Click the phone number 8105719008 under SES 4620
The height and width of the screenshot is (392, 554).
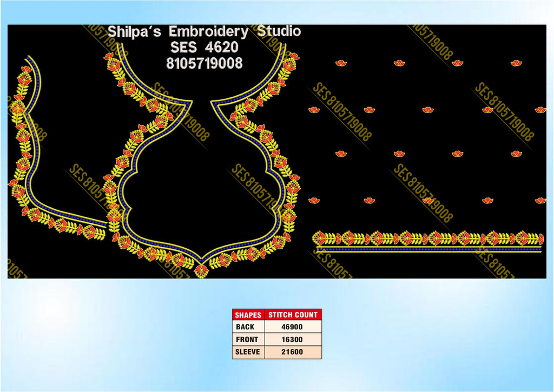point(204,63)
